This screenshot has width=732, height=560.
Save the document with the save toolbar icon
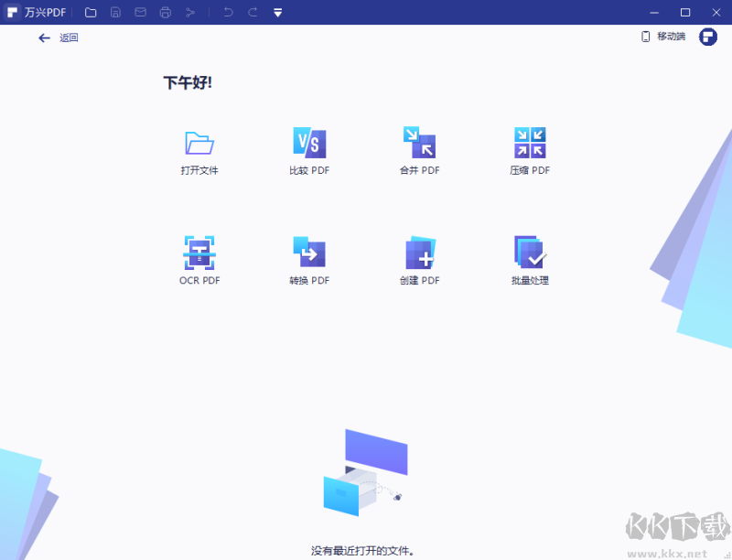tap(114, 12)
